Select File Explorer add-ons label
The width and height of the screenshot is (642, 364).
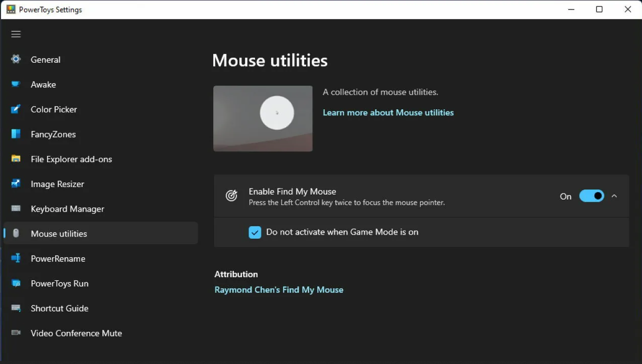pyautogui.click(x=71, y=159)
